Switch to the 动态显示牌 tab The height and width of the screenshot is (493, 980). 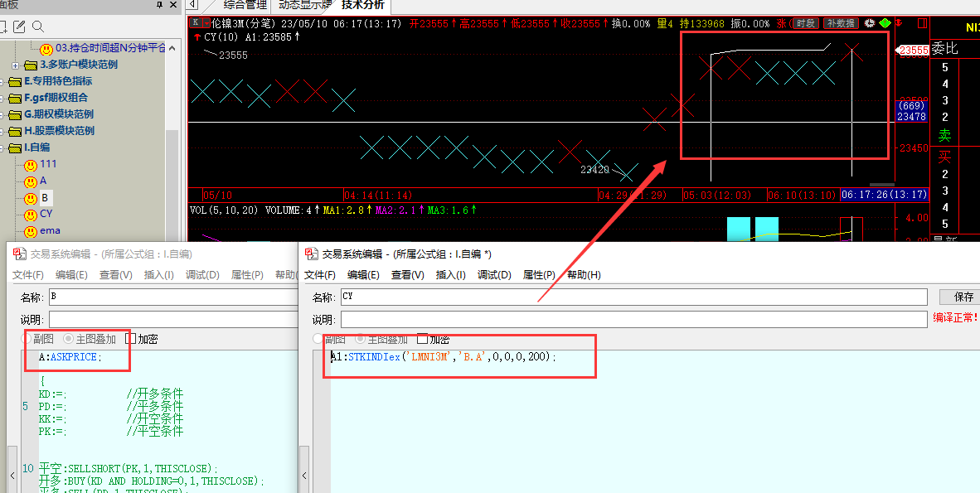(304, 5)
